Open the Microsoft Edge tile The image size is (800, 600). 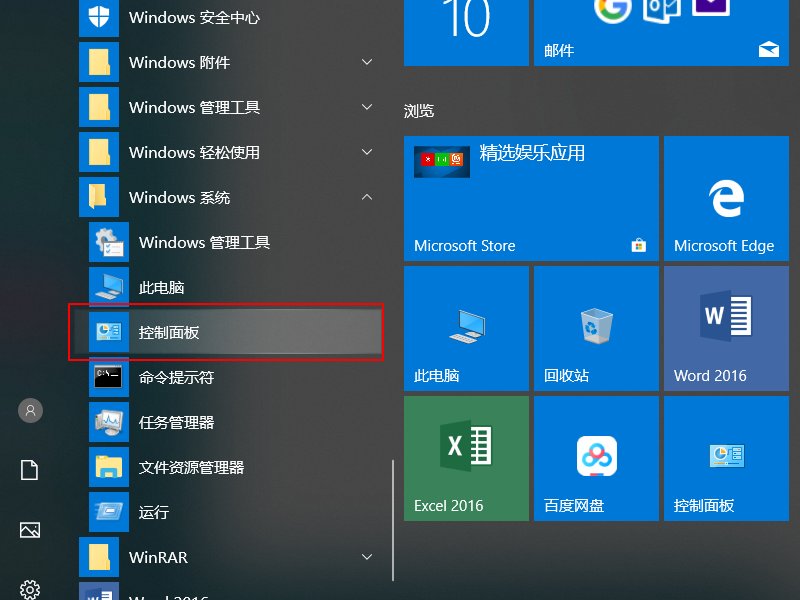coord(723,199)
